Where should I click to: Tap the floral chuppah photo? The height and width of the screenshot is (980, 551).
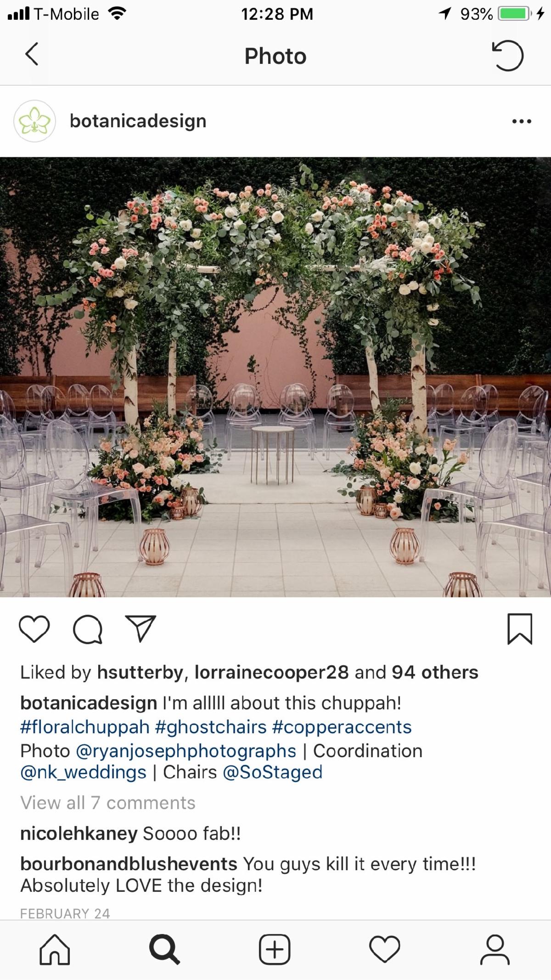[x=275, y=377]
